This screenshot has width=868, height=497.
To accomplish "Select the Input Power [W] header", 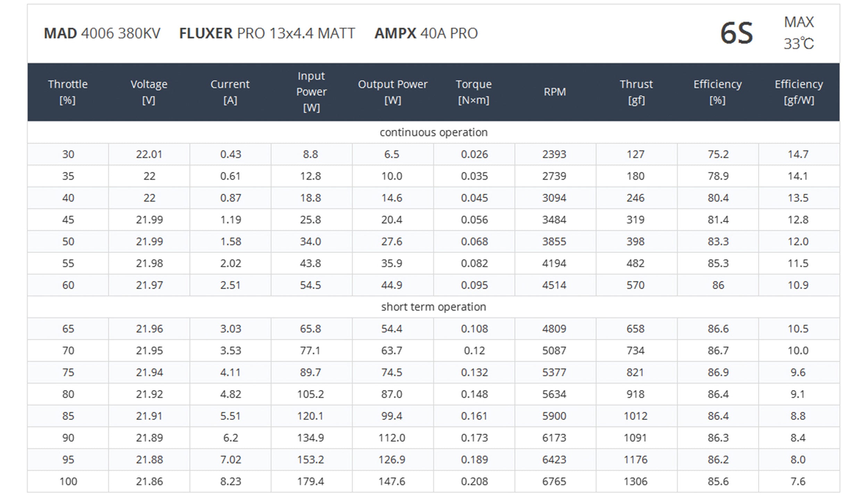I will coord(311,92).
